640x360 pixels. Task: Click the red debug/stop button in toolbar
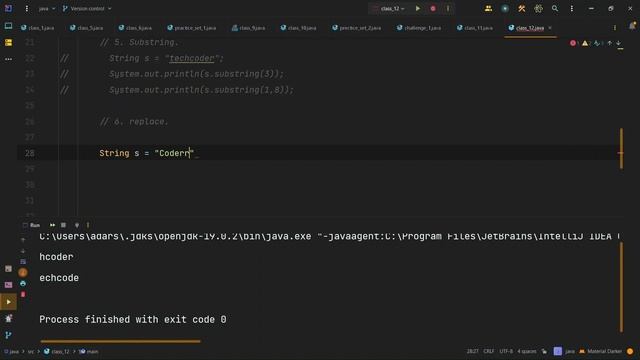433,8
